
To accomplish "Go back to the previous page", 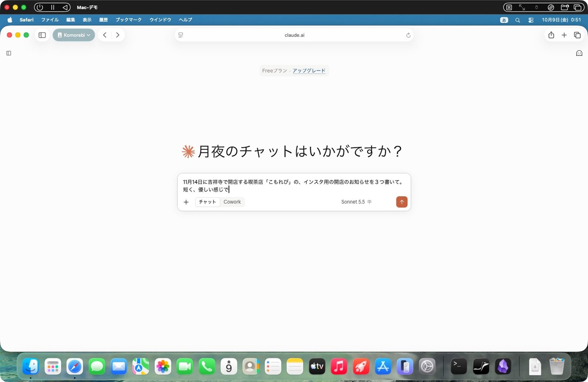I will tap(105, 35).
